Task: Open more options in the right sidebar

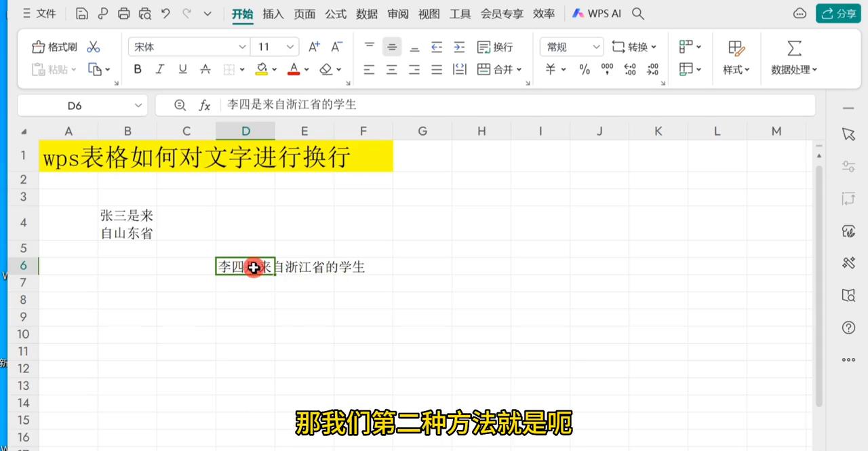Action: 848,360
